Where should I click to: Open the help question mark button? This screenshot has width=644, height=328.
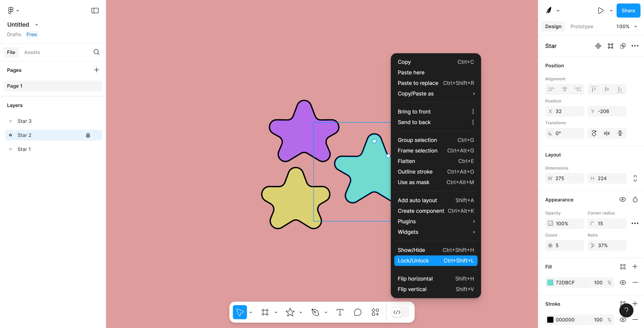[x=626, y=310]
